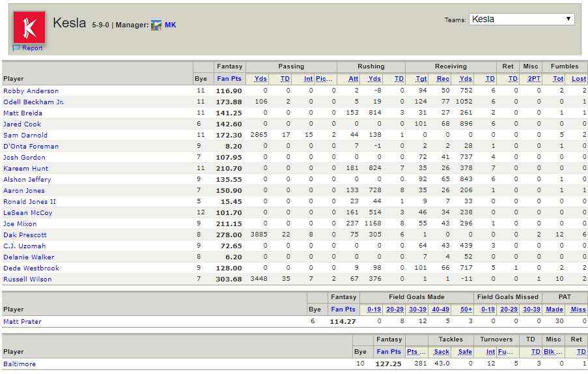Screen dimensions: 588x374
Task: Sort by PAT Miss column
Action: [578, 309]
